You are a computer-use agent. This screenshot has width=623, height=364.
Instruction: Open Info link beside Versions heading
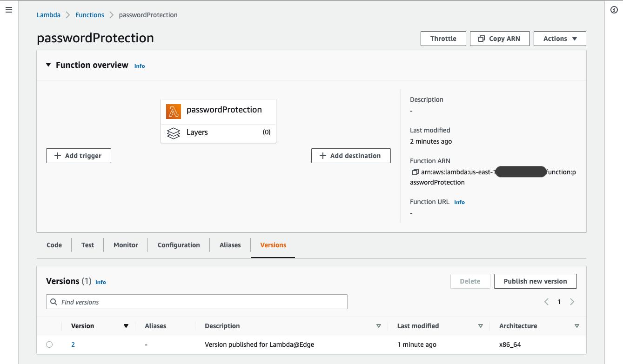click(100, 282)
